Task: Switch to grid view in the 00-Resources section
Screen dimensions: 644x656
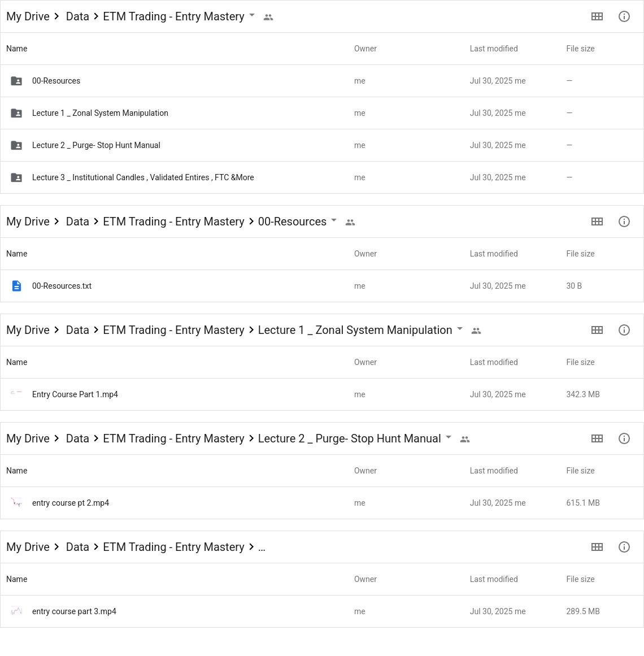Action: tap(597, 221)
